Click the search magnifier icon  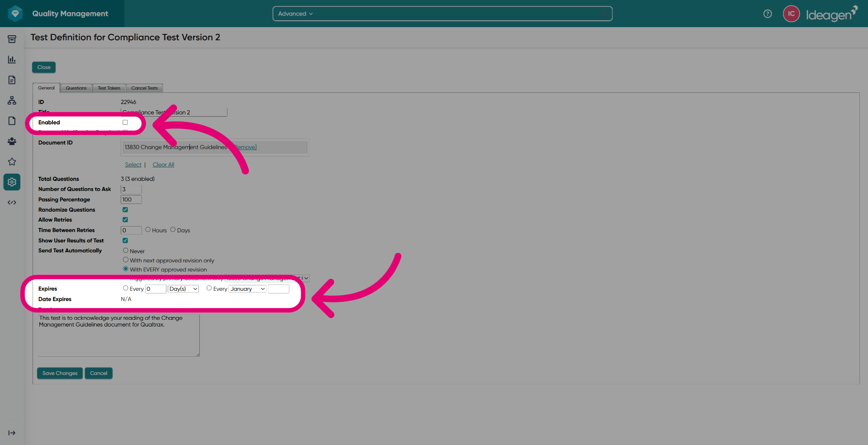604,14
